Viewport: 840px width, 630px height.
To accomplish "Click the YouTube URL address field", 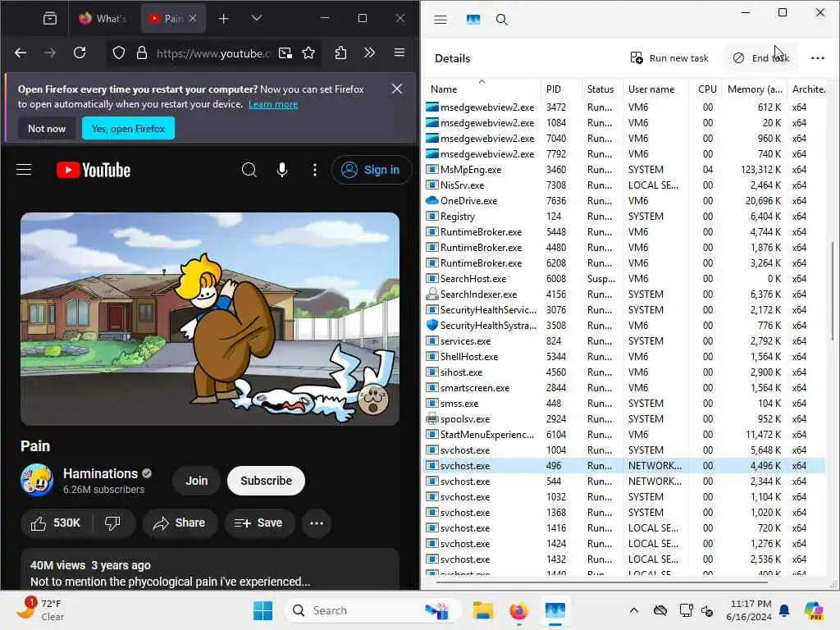I will click(214, 53).
